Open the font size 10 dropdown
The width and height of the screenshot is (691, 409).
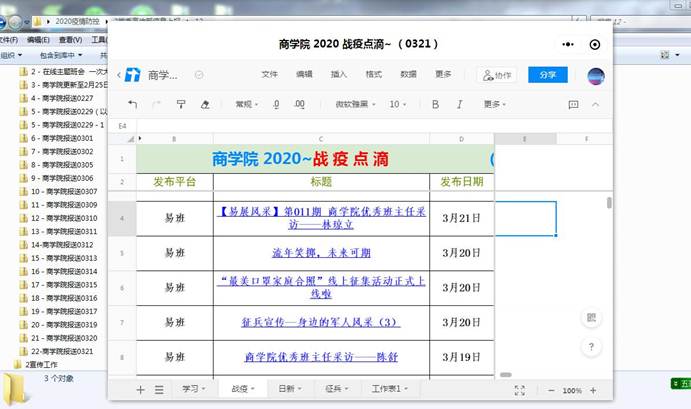click(397, 104)
